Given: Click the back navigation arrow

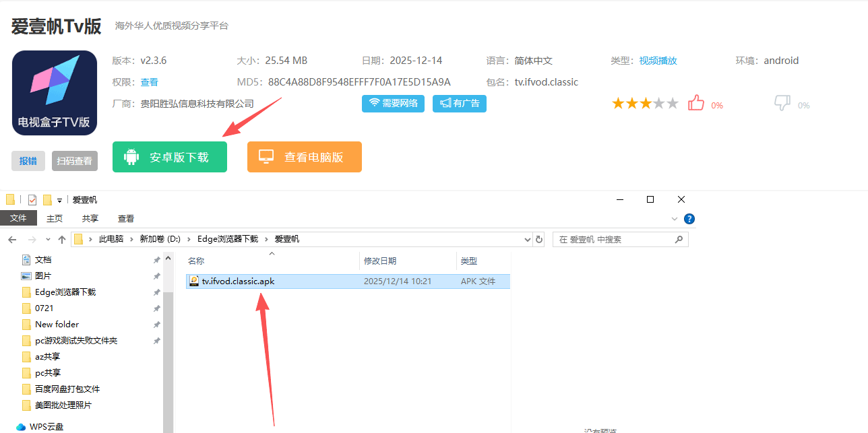Looking at the screenshot, I should click(x=12, y=239).
